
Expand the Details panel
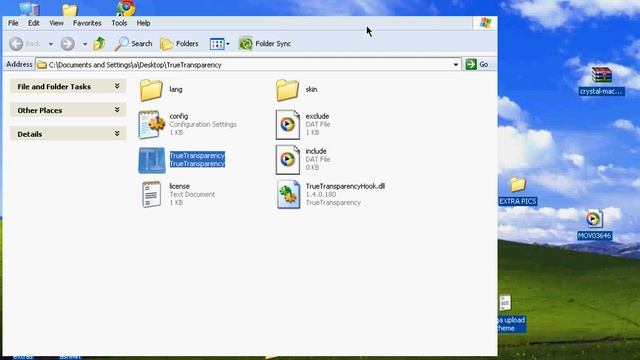coord(68,134)
